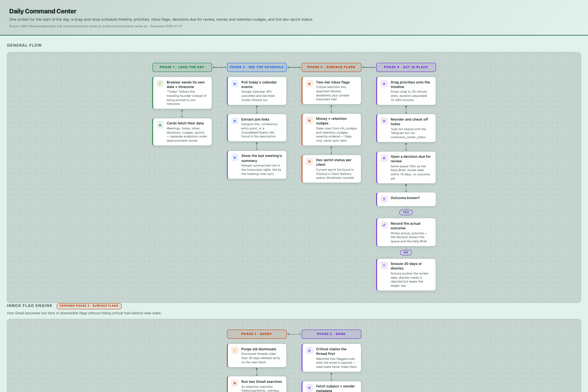This screenshot has height=392, width=588.
Task: Select the 'Phase 4 · Act in Place' header
Action: 406,67
